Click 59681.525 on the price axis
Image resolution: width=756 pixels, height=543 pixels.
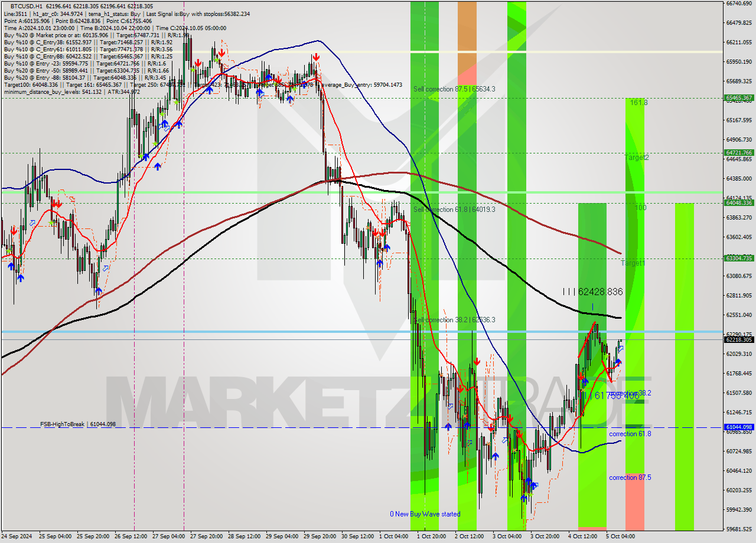(x=738, y=529)
